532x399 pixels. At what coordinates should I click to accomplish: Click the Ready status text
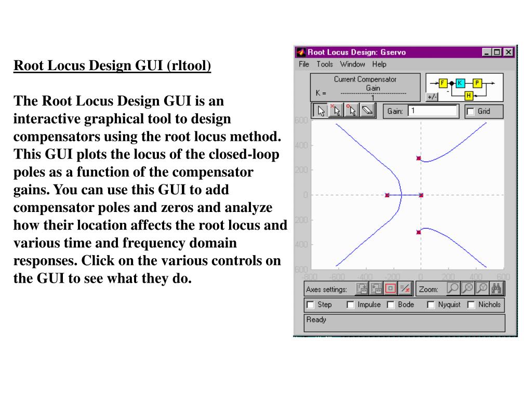[x=316, y=320]
